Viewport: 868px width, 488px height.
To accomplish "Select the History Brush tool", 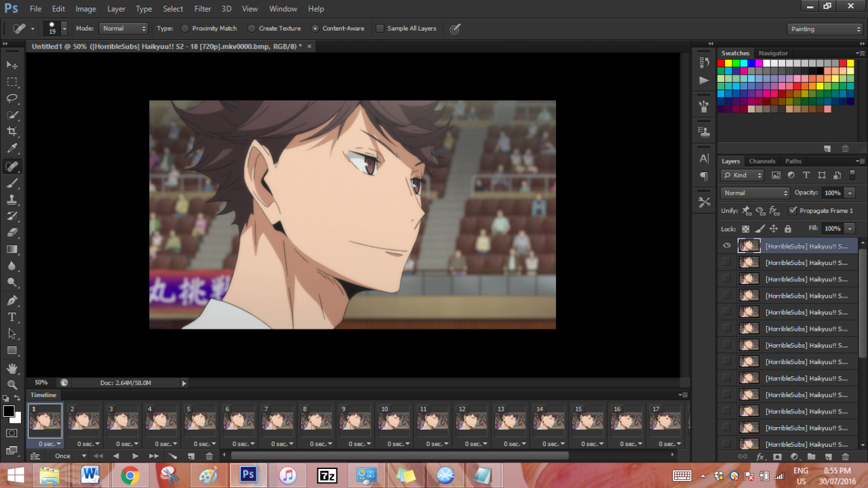I will [12, 216].
